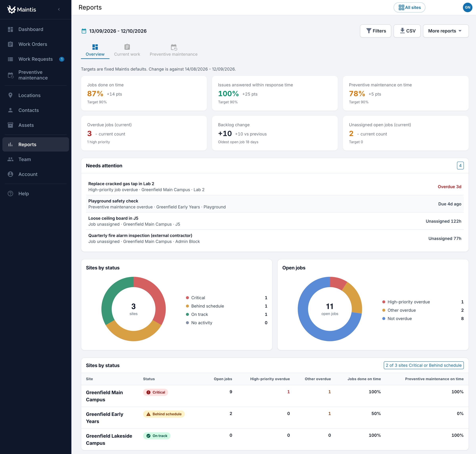Navigate to Locations

pos(36,95)
